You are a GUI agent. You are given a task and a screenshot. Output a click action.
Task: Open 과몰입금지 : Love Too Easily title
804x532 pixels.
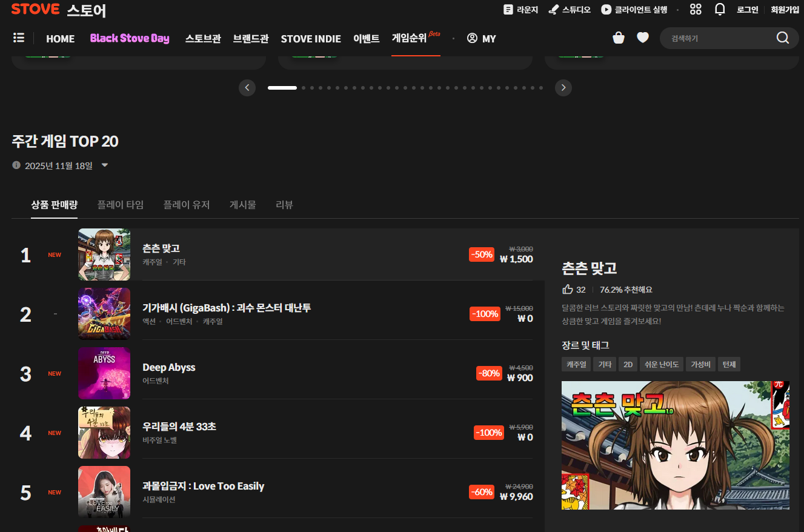[x=204, y=486]
